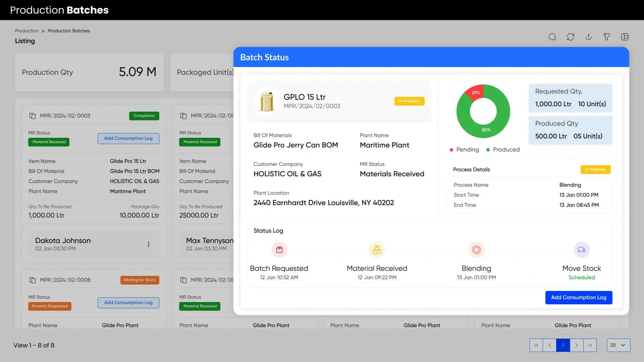Image resolution: width=644 pixels, height=362 pixels.
Task: Open the three-dot menu on Dakota Johnson's card
Action: click(x=149, y=244)
